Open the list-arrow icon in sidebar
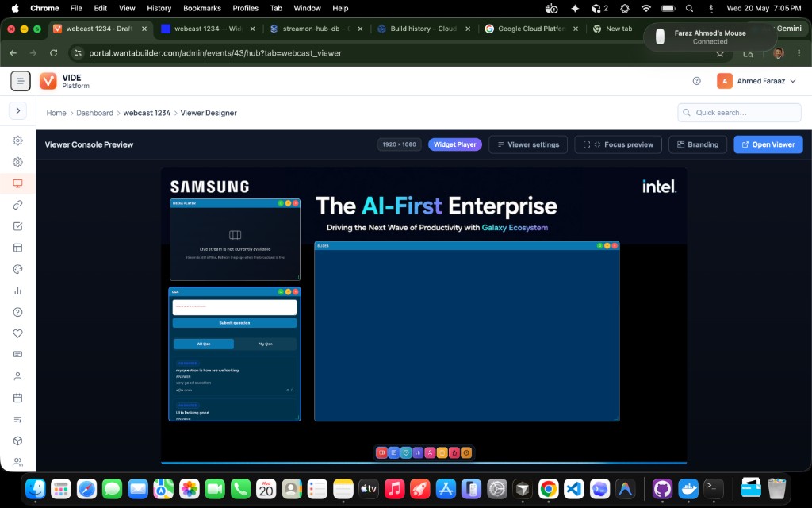This screenshot has width=812, height=508. [17, 419]
